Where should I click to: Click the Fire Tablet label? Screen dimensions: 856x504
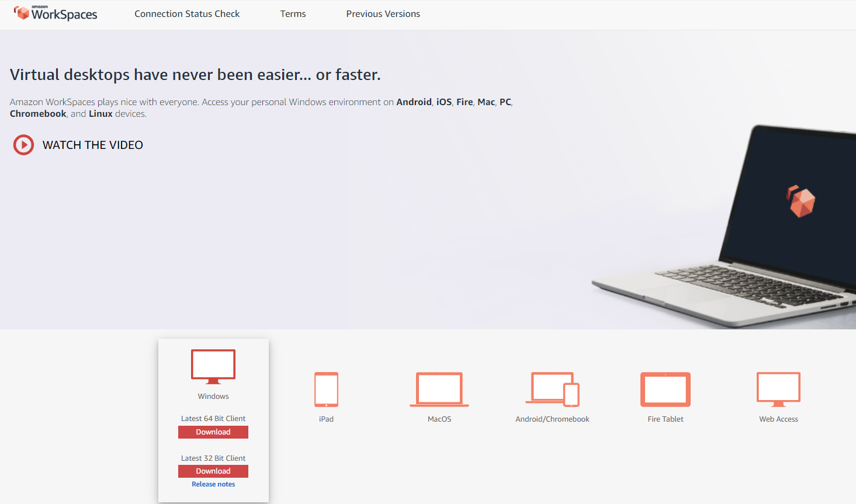[666, 419]
